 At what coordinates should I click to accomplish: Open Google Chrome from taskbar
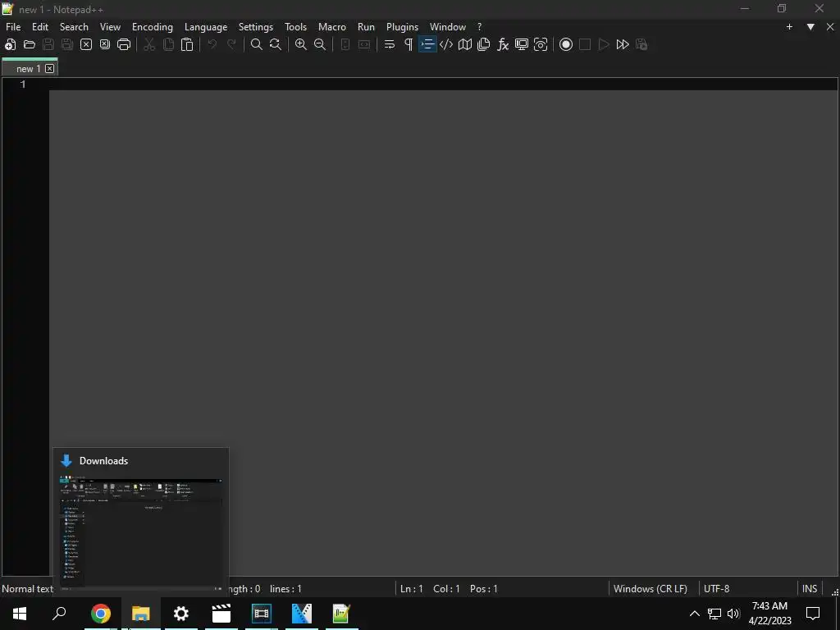(101, 614)
